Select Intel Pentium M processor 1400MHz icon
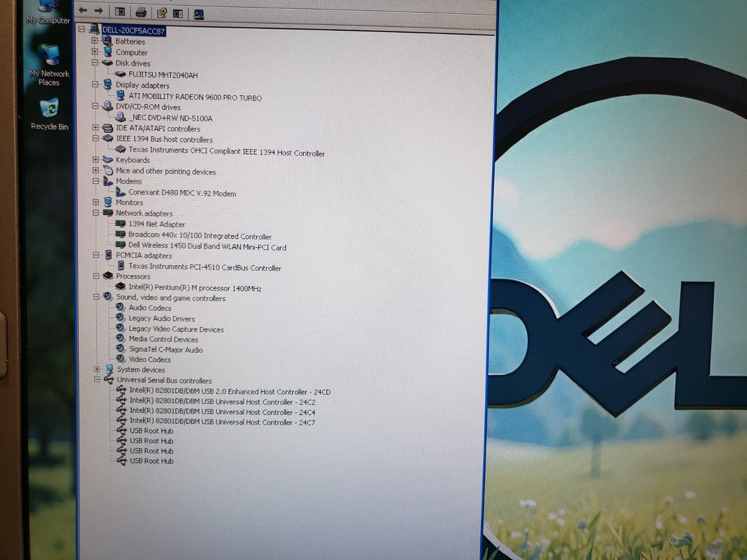Screen dimensions: 747x560 [120, 287]
